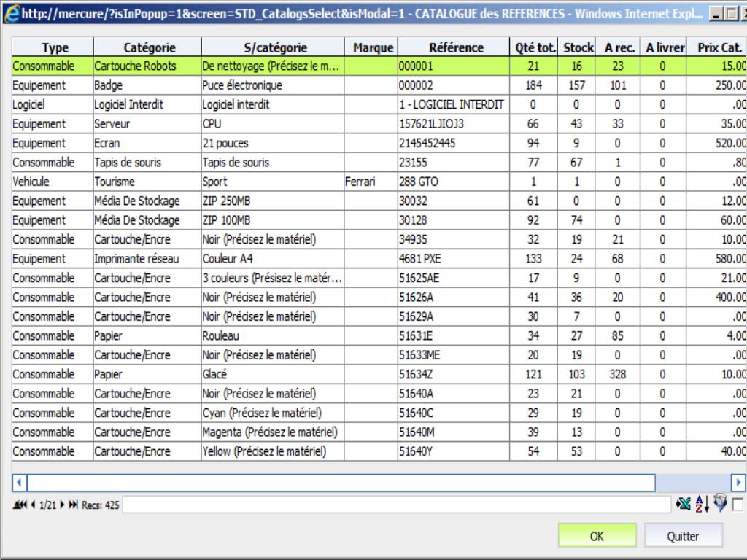Click reference 51640A
This screenshot has height=560, width=747.
pyautogui.click(x=454, y=393)
